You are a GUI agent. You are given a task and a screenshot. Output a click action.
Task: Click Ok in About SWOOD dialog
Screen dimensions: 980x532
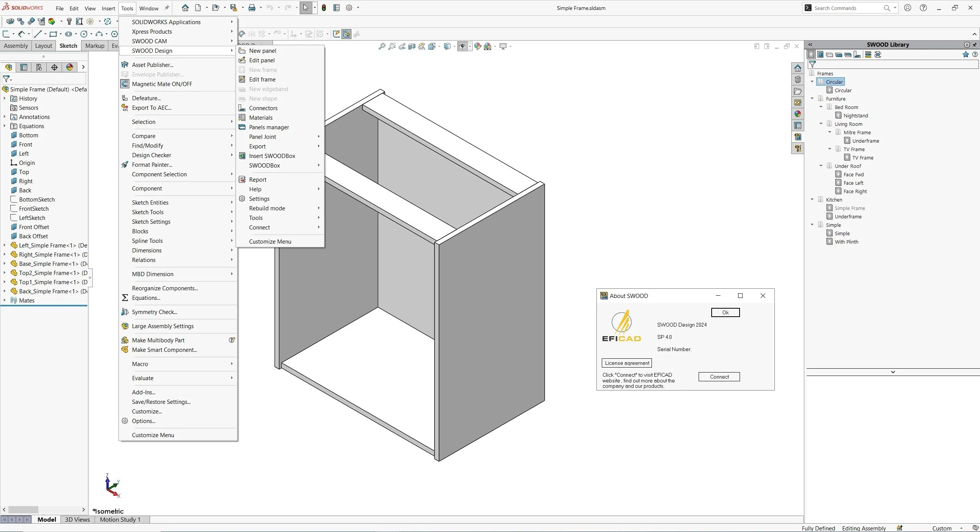click(725, 312)
